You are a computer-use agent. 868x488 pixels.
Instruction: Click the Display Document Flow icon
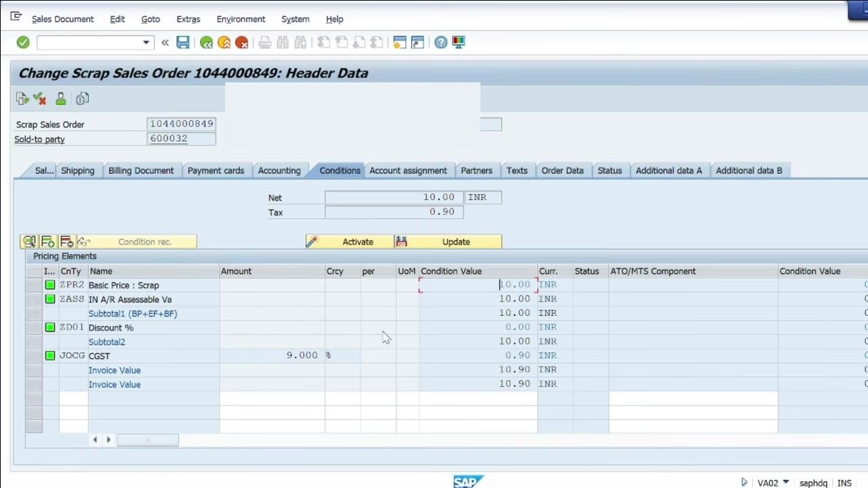point(22,99)
